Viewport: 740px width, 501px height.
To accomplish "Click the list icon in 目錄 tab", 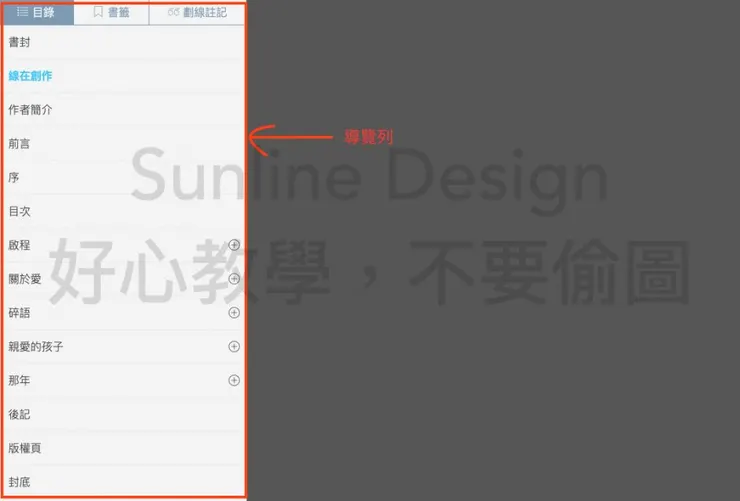I will click(22, 12).
